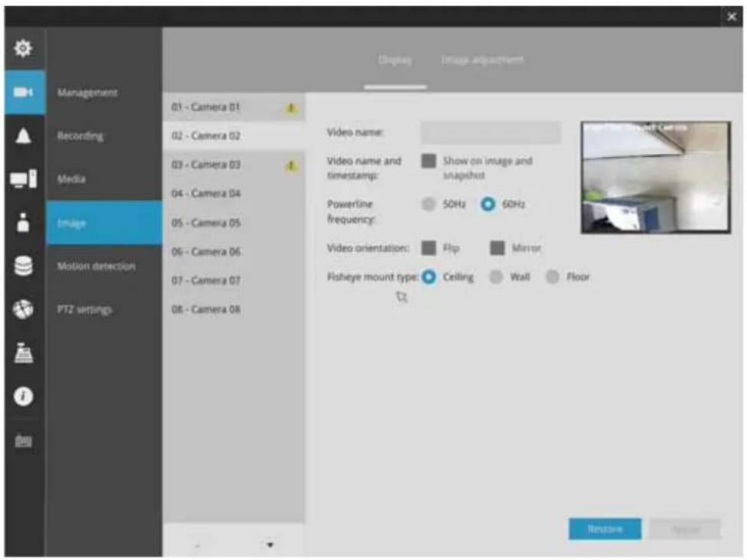Open the user account icon section
The image size is (747, 560).
23,223
